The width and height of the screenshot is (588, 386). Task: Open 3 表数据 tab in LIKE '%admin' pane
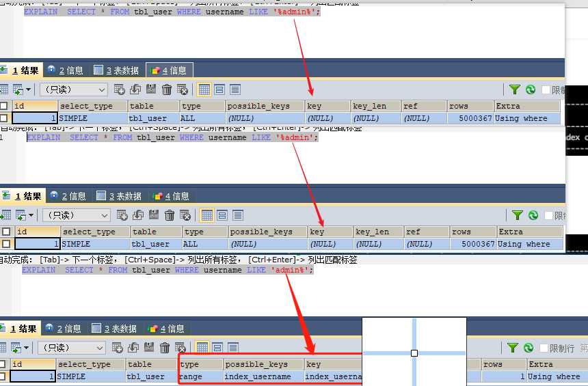[119, 195]
